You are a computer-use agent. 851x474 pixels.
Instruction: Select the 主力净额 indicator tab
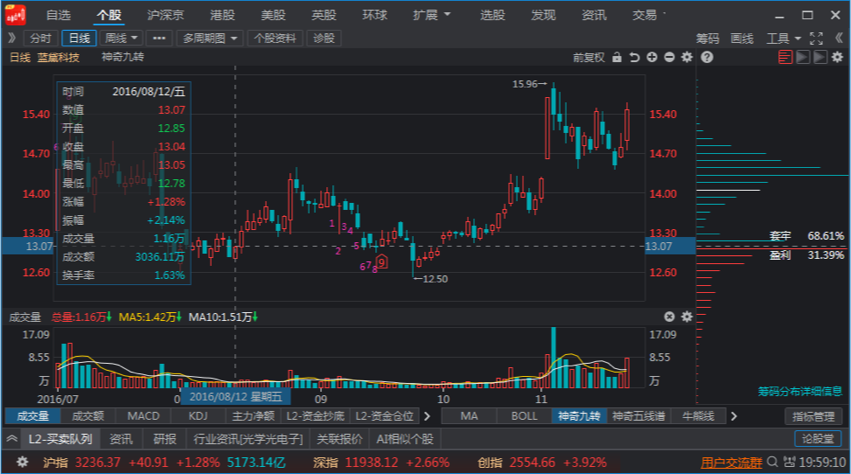[x=253, y=416]
